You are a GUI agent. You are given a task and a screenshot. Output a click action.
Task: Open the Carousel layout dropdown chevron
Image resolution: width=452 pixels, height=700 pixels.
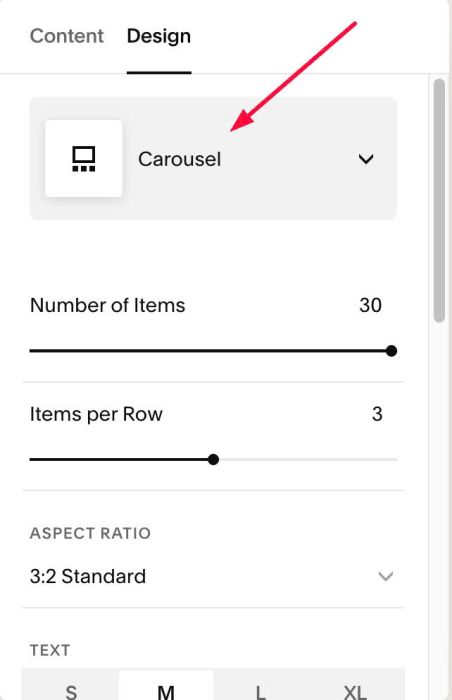point(366,159)
